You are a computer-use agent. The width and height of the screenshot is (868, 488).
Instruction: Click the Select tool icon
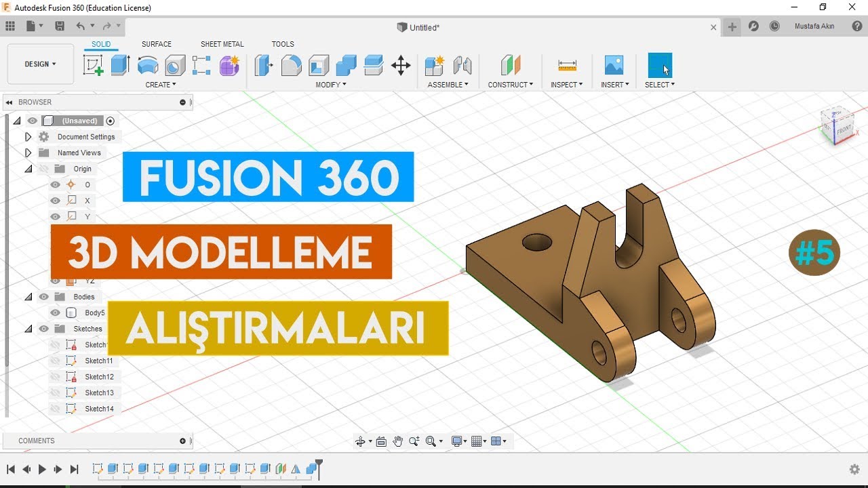[660, 65]
